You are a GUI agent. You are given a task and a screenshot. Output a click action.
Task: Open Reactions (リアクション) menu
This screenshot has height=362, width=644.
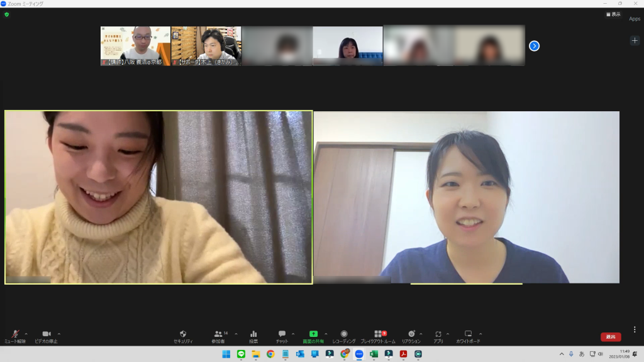point(411,334)
